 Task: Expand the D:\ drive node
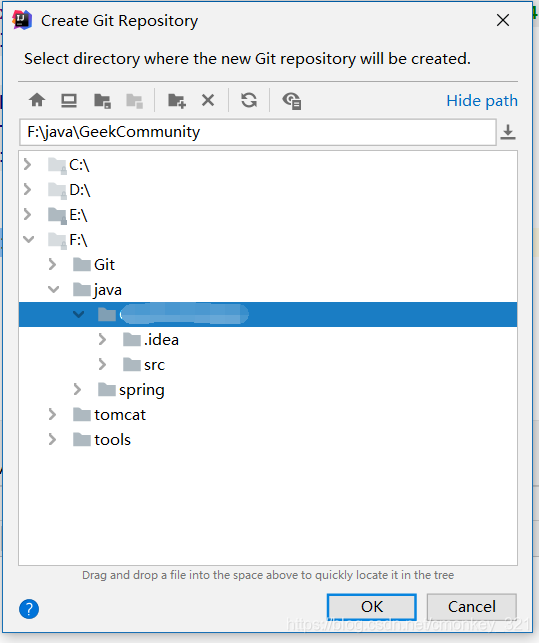[x=27, y=189]
